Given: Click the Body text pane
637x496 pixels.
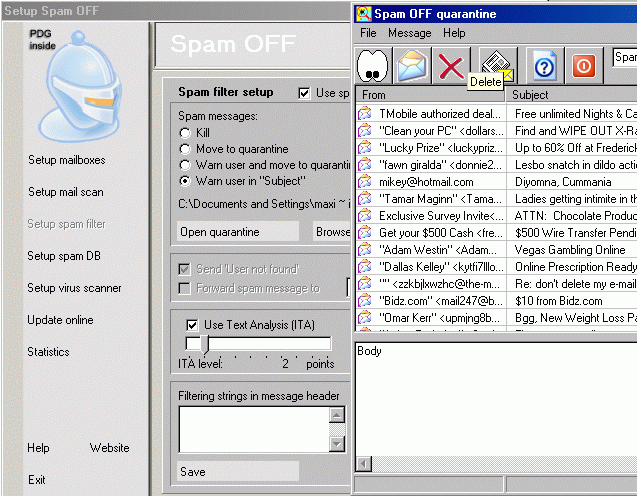Looking at the screenshot, I should pyautogui.click(x=496, y=400).
